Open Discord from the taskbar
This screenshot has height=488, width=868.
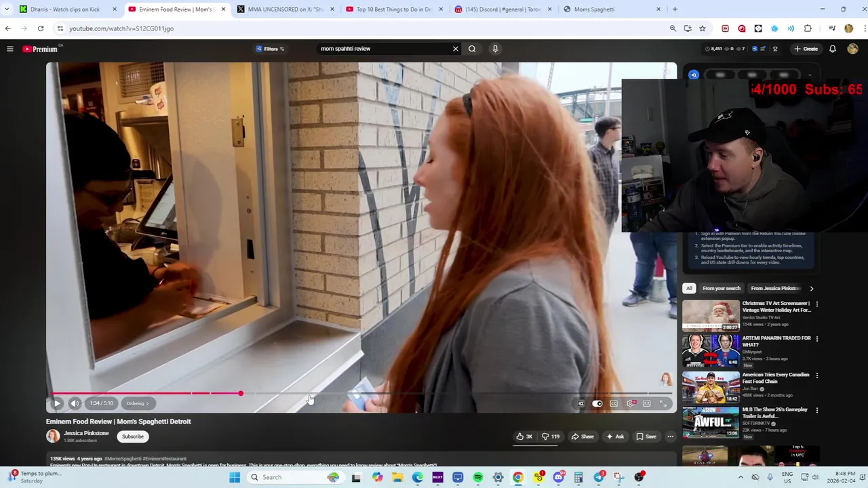click(x=559, y=477)
